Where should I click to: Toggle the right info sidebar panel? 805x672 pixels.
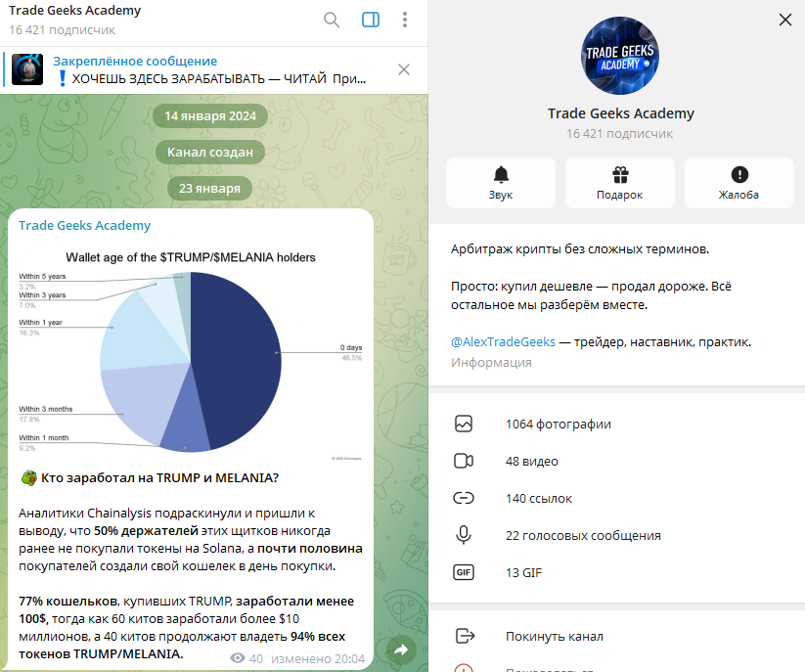371,20
